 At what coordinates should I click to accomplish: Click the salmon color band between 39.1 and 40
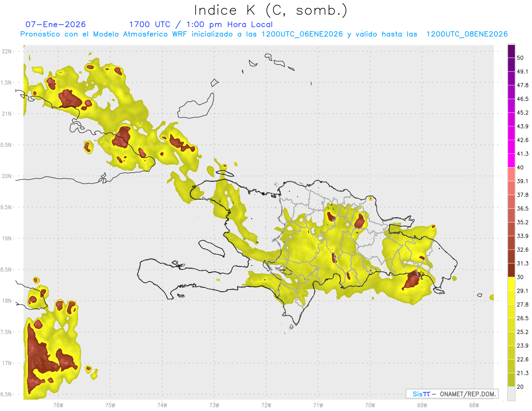click(511, 174)
